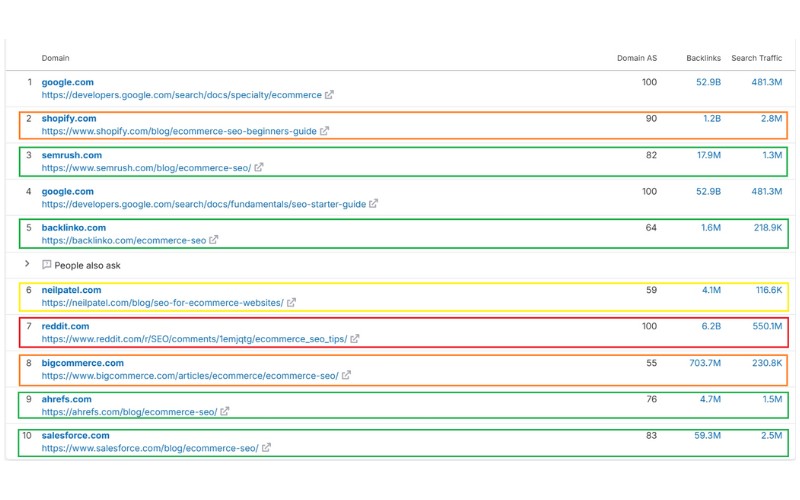Click the 1.3M search traffic for semrush.com
Image resolution: width=800 pixels, height=500 pixels.
point(772,155)
